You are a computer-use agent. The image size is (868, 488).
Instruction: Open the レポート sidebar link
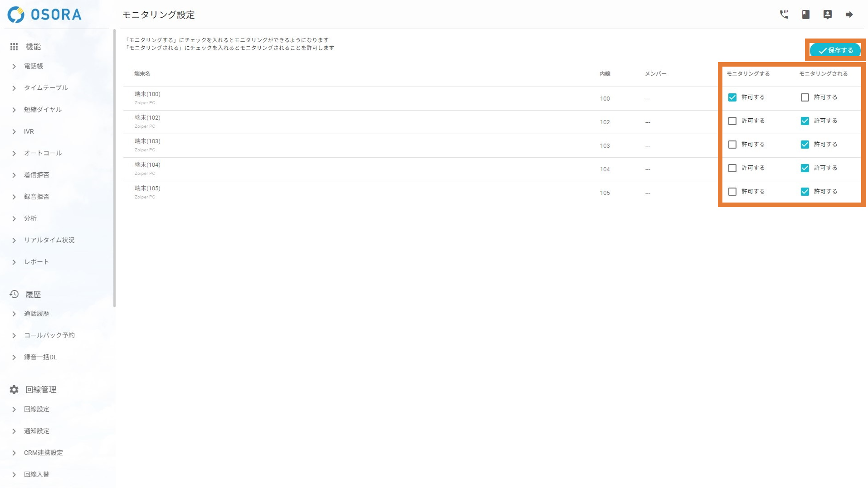[x=36, y=262]
